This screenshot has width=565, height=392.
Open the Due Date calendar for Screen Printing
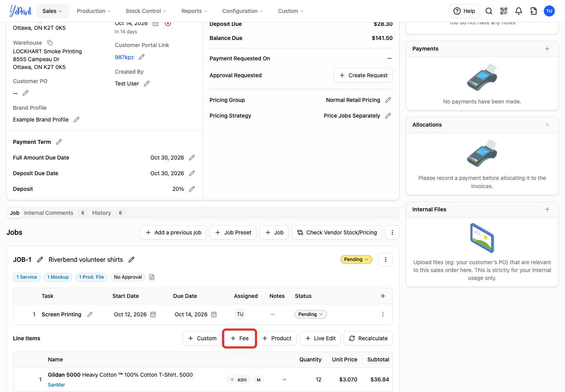pos(214,314)
